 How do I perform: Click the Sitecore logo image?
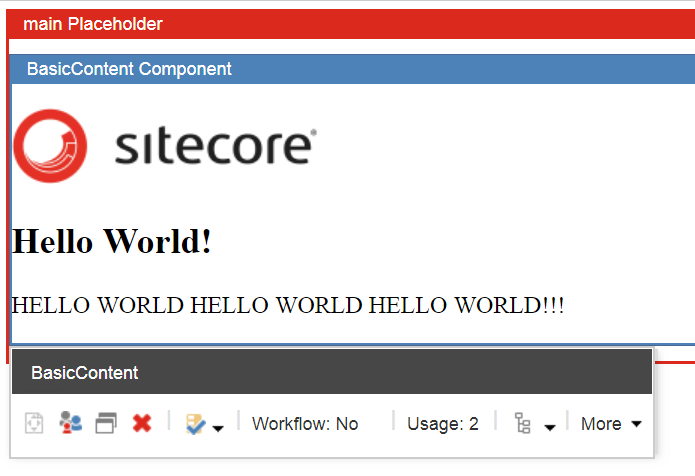click(165, 146)
